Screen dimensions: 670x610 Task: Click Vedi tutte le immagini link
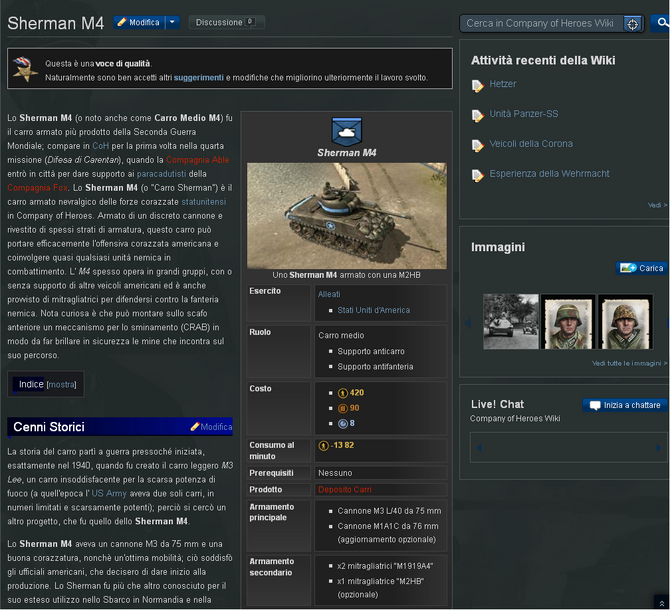point(629,364)
